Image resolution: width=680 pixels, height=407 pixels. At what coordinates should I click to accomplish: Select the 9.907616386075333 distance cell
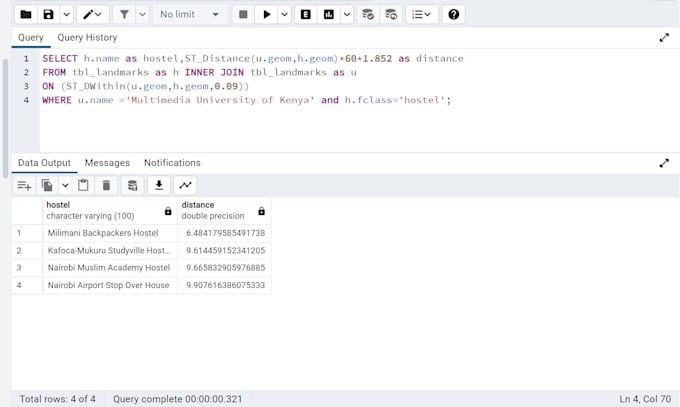pyautogui.click(x=224, y=286)
